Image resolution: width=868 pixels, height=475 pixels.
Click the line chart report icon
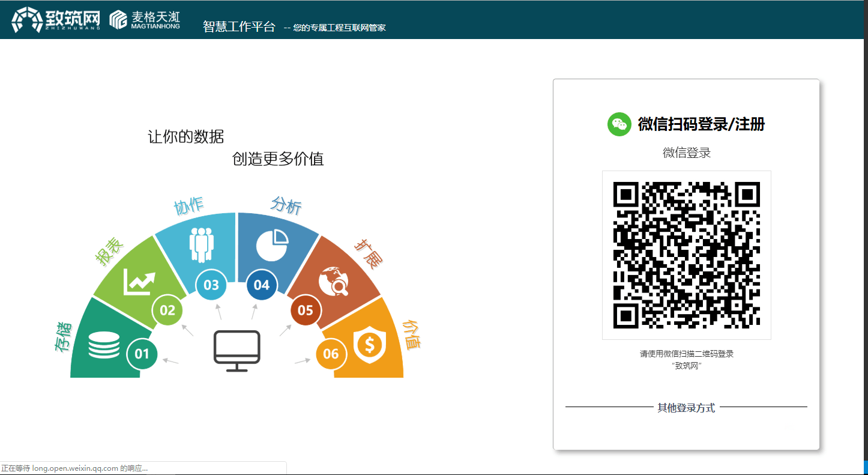click(140, 282)
